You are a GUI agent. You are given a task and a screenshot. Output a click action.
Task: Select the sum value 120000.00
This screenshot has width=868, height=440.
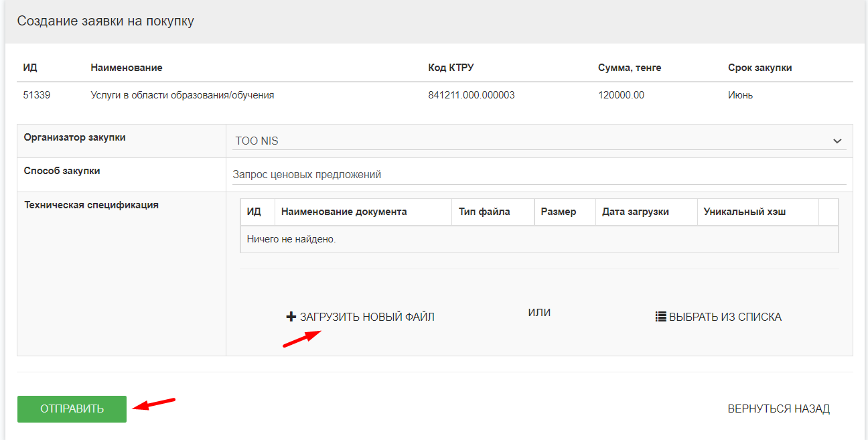click(621, 95)
